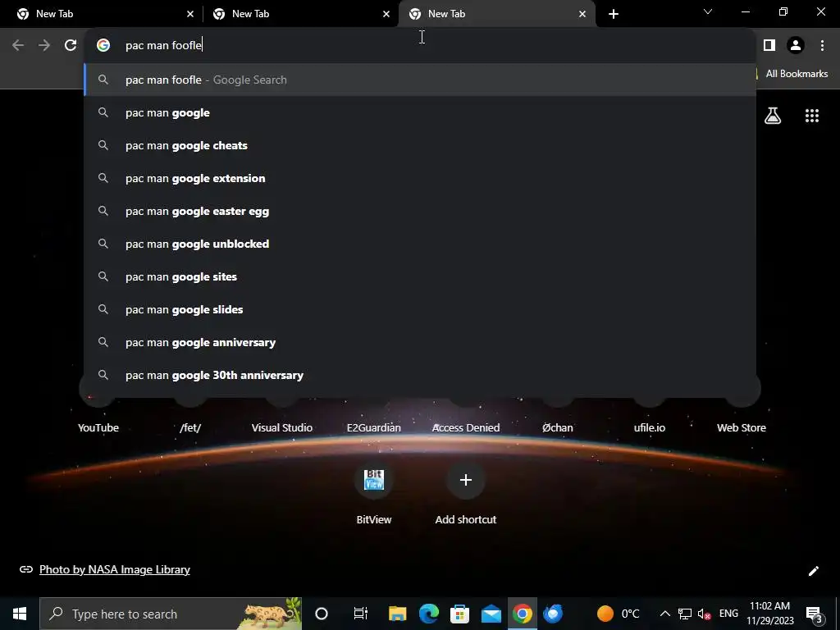Open Microsoft Store from the taskbar
The height and width of the screenshot is (630, 840).
pyautogui.click(x=459, y=614)
